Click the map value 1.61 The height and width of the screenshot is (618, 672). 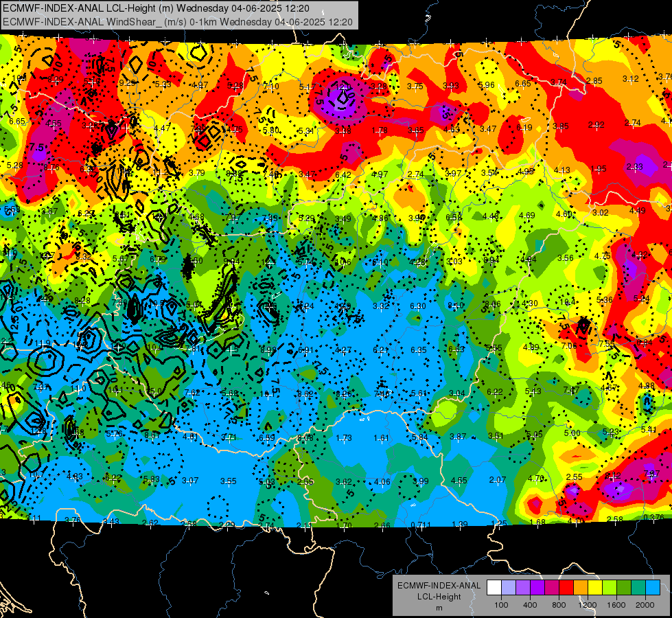[381, 438]
